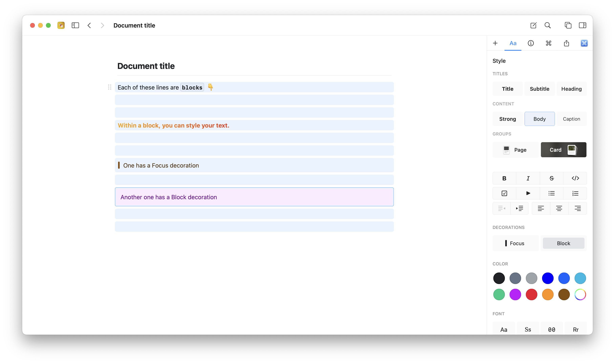Screen dimensions: 615x364
Task: Select the Card group style
Action: click(563, 150)
